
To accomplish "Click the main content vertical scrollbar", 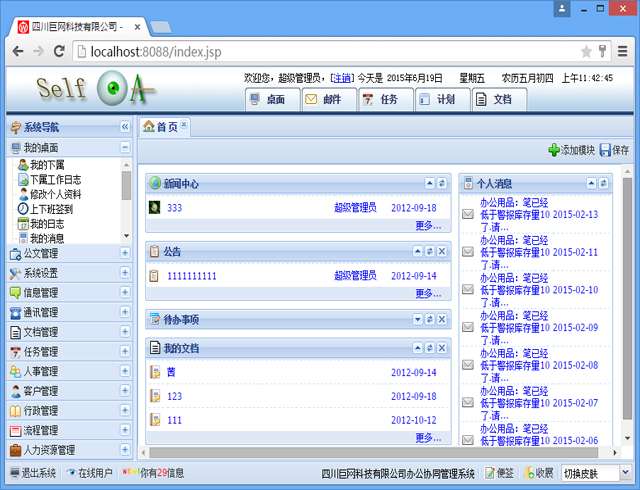I will tap(627, 300).
